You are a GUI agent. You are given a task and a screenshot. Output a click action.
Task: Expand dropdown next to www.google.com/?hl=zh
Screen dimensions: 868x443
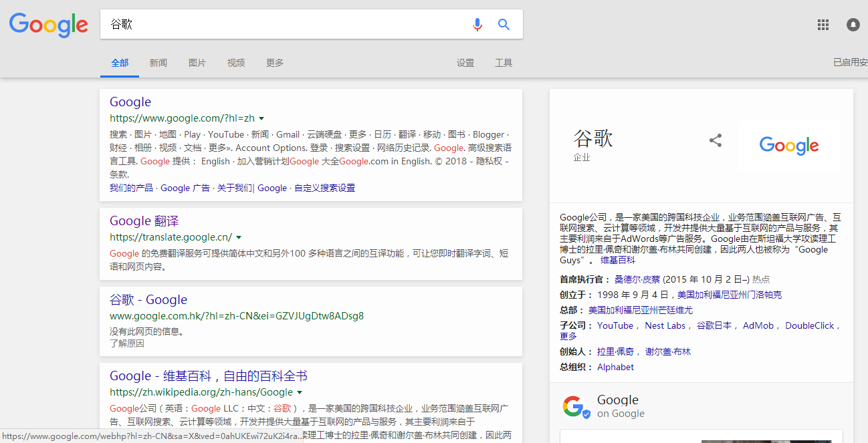[261, 118]
